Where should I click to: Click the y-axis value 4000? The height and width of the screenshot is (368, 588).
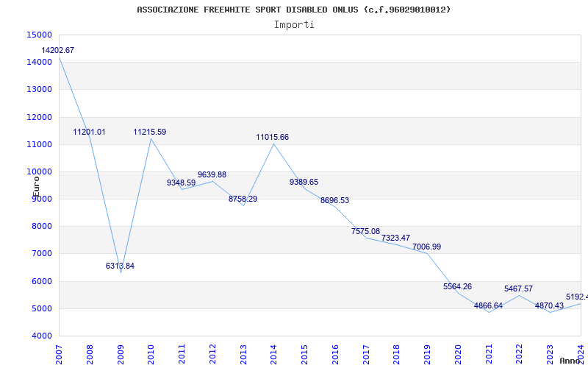click(41, 336)
